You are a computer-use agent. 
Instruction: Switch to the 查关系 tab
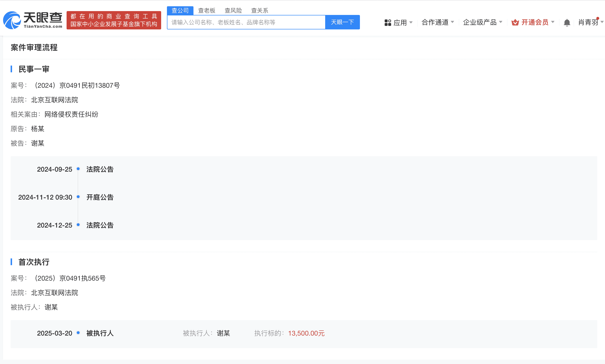coord(259,10)
